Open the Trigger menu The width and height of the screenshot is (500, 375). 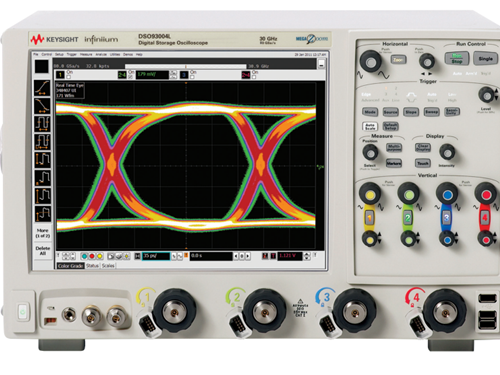pos(71,54)
